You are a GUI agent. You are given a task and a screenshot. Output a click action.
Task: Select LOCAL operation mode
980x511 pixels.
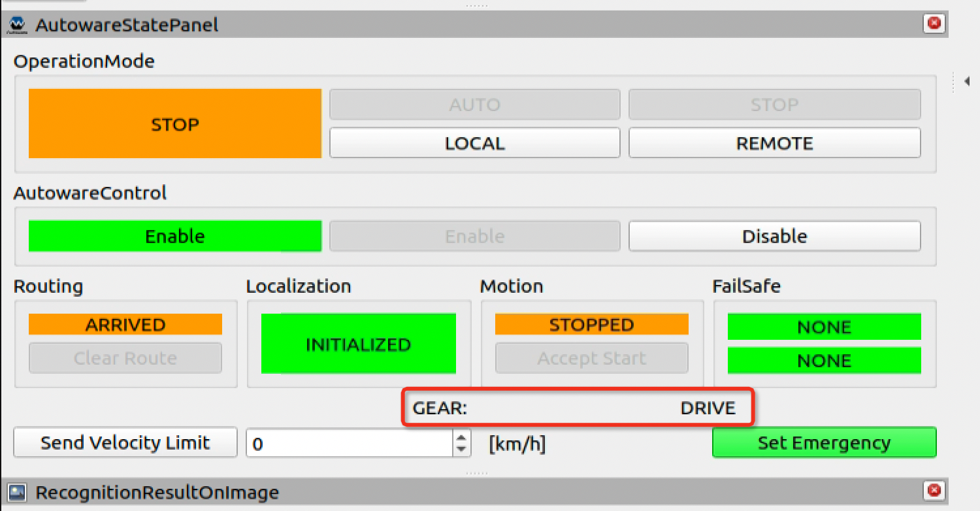(x=474, y=143)
